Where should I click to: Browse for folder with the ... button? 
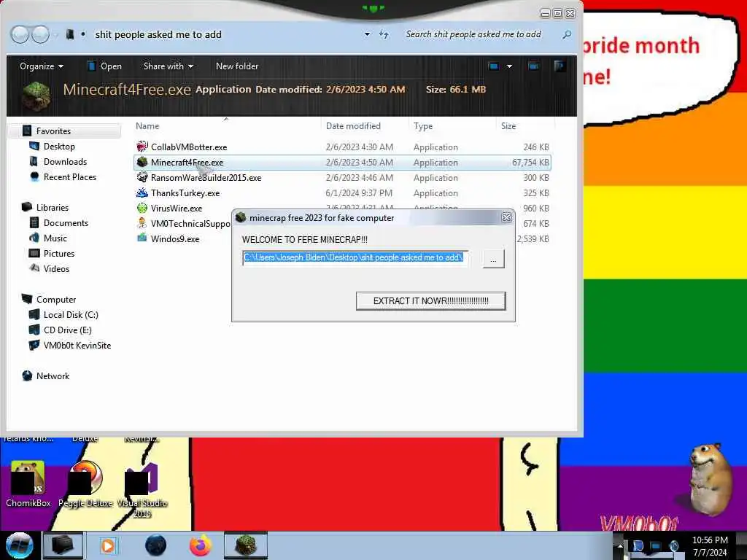click(x=493, y=259)
